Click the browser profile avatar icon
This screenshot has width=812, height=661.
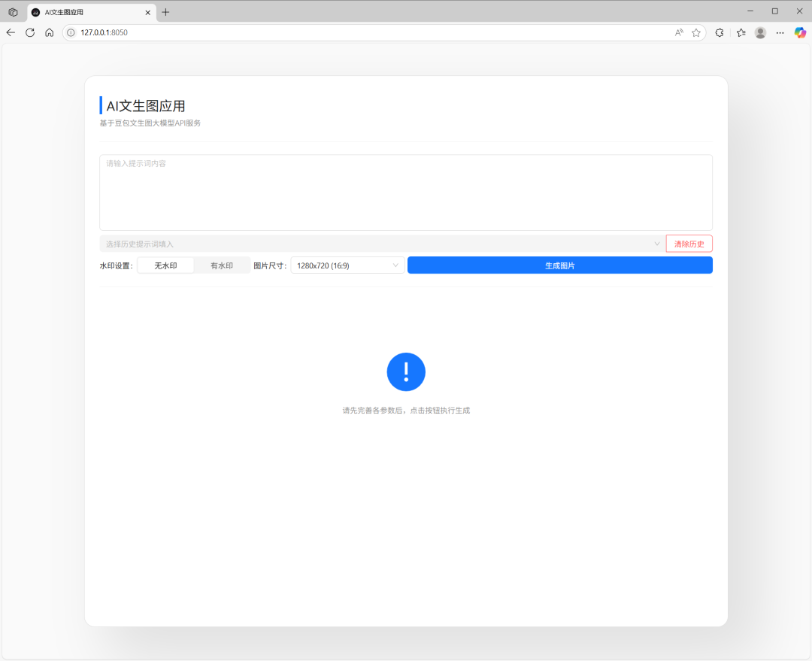coord(760,32)
